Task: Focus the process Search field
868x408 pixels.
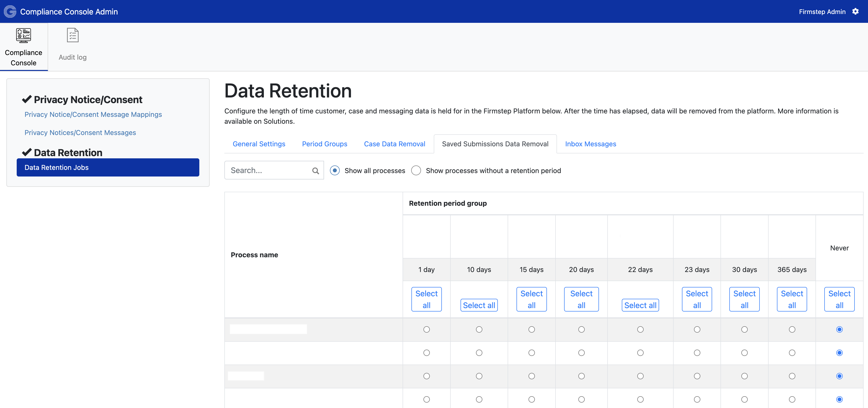Action: tap(270, 170)
